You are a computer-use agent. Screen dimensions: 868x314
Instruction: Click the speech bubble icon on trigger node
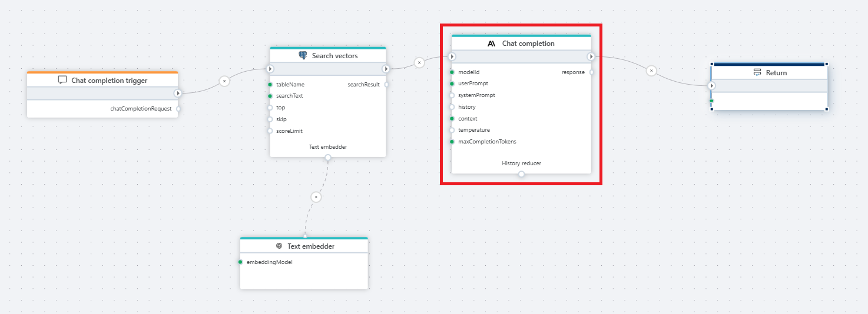click(x=62, y=80)
